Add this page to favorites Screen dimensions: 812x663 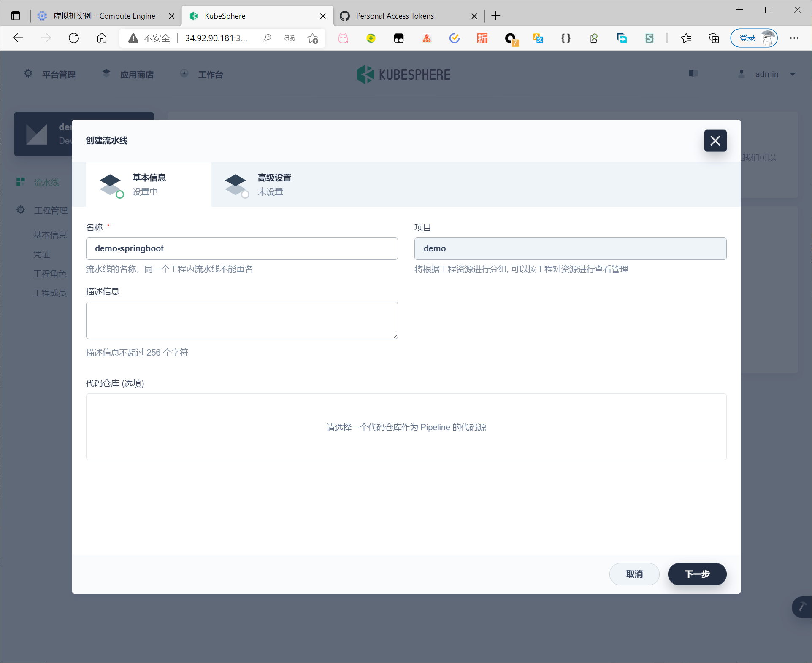click(313, 38)
